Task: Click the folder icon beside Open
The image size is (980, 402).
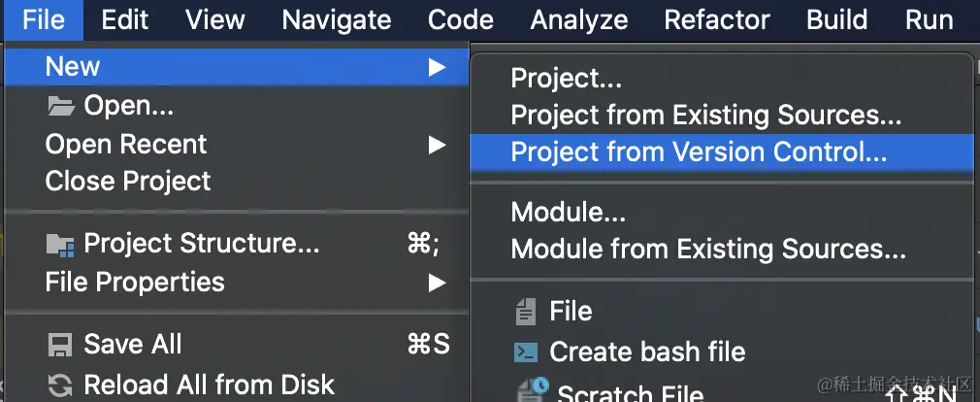Action: point(60,106)
